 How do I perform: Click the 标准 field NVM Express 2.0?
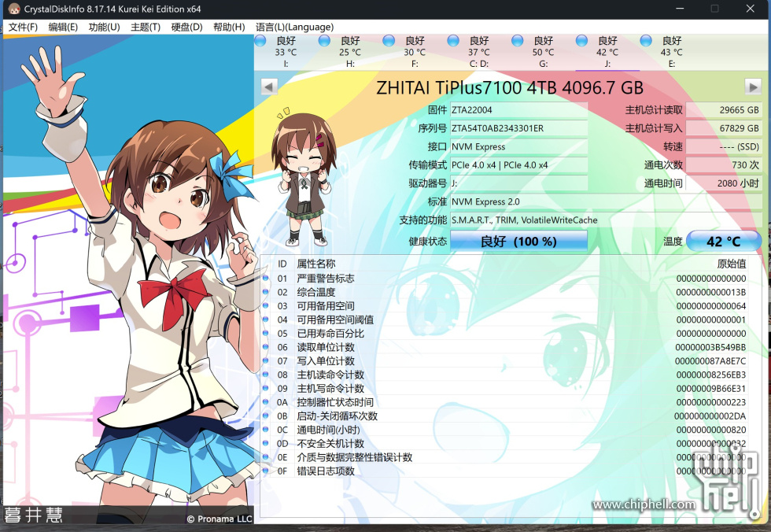coord(607,201)
